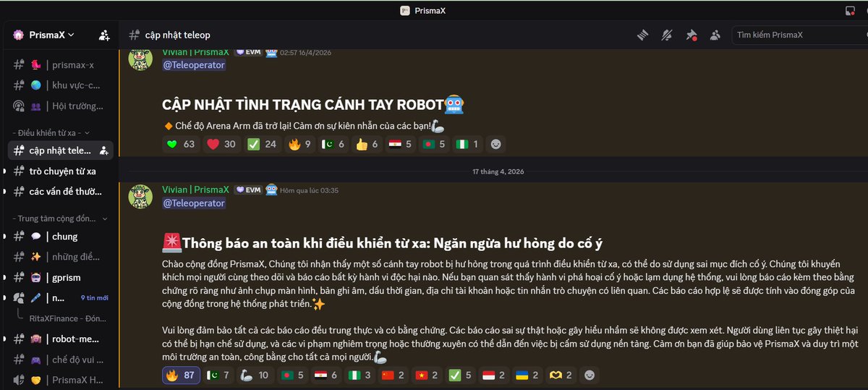Add reaction to the safety notice message
The width and height of the screenshot is (868, 390).
pyautogui.click(x=590, y=375)
